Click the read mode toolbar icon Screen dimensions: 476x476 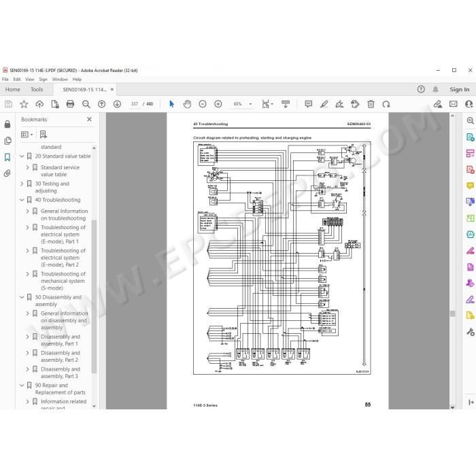click(x=286, y=104)
